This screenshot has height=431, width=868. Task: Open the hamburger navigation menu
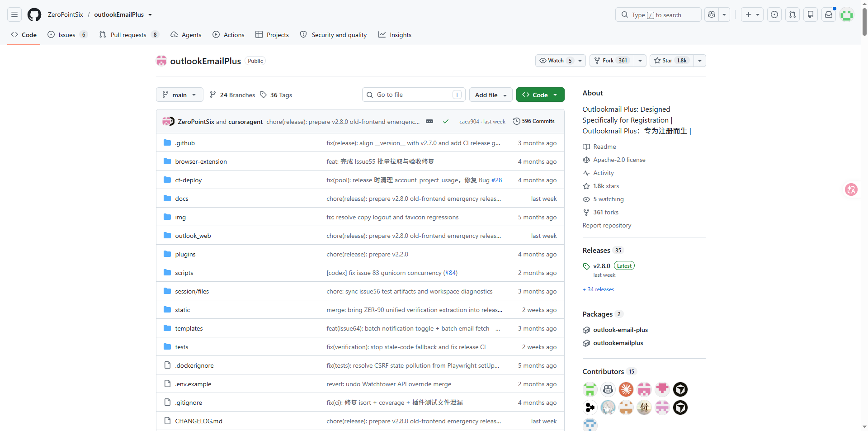click(x=14, y=14)
